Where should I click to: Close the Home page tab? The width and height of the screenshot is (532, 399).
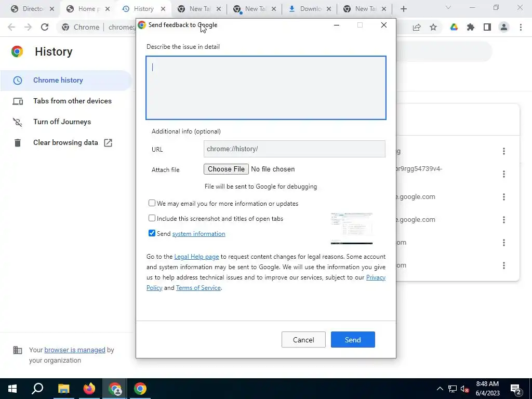click(108, 9)
